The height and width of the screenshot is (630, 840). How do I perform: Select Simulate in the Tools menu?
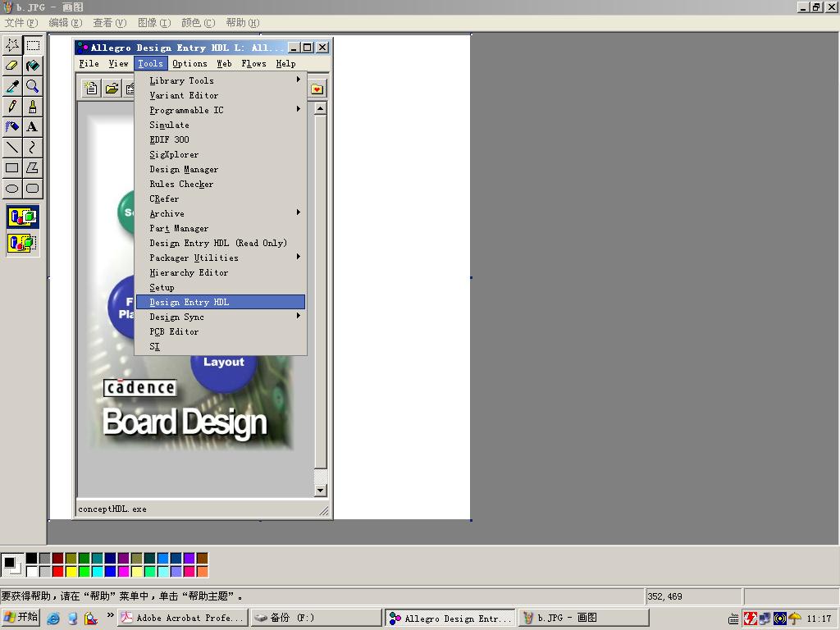click(220, 125)
